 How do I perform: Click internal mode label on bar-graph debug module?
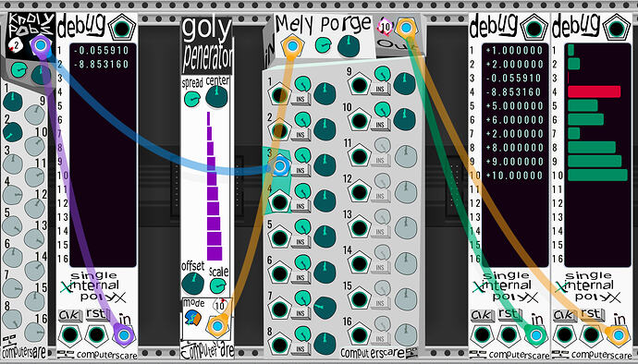(x=589, y=285)
